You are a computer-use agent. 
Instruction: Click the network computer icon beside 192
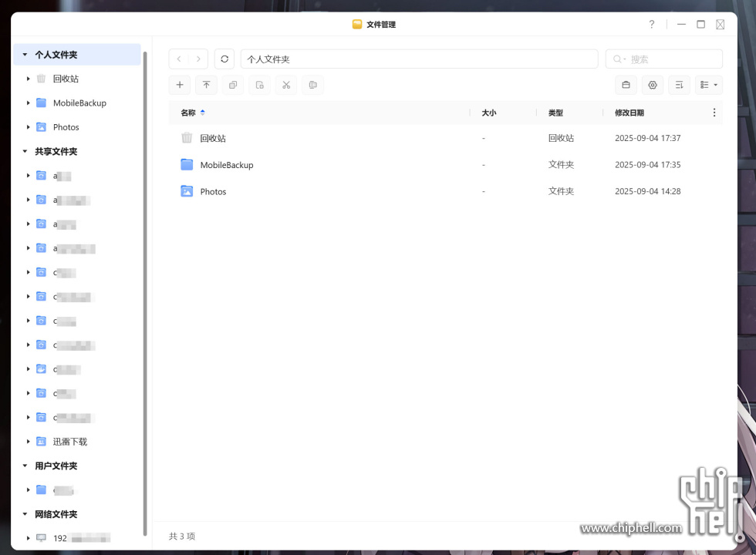point(42,538)
